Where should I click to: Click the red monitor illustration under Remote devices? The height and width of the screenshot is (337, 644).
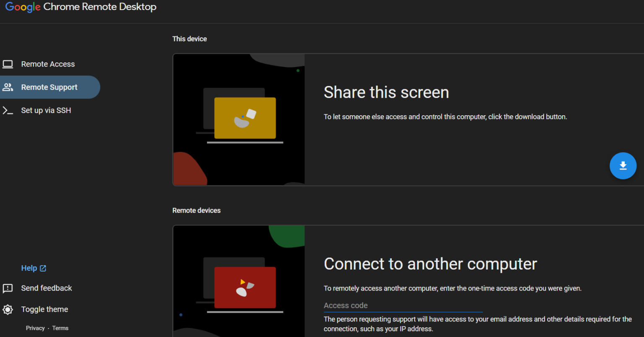(x=244, y=288)
